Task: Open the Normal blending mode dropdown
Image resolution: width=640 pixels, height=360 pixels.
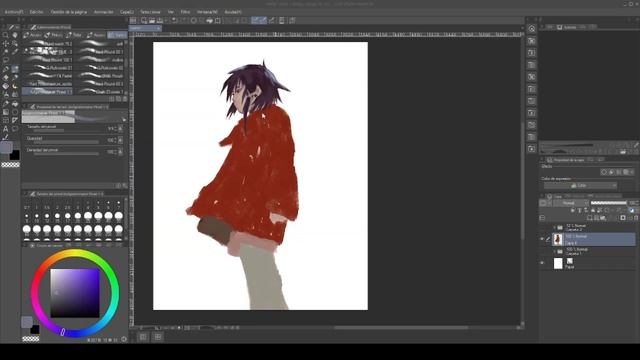Action: tap(571, 203)
